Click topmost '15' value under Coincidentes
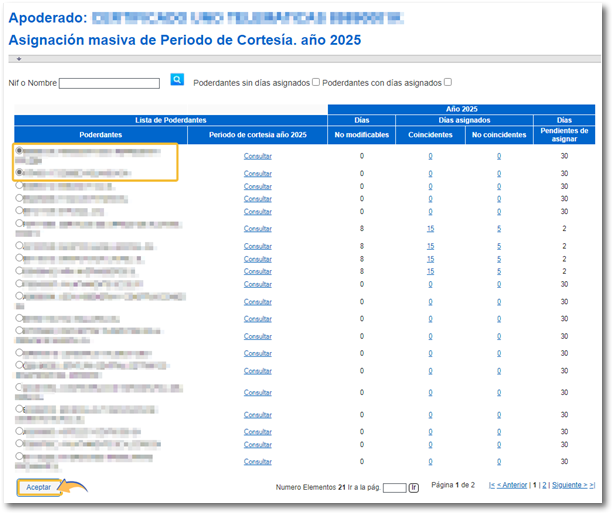613x514 pixels. (430, 228)
